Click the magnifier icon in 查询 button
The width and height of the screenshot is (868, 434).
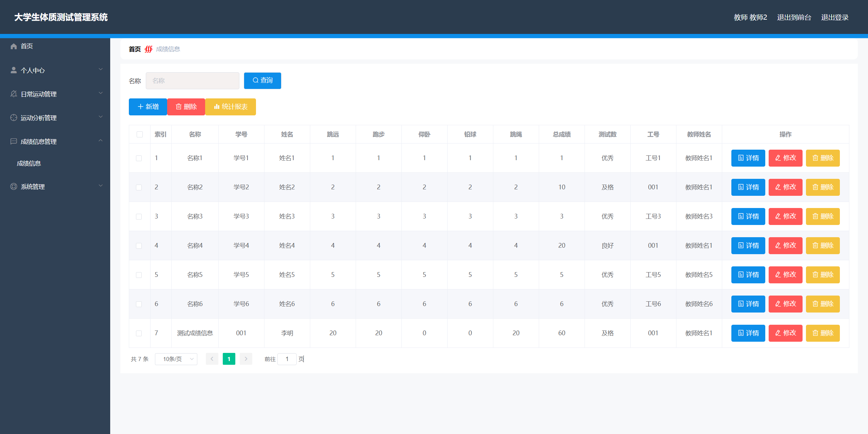point(256,80)
